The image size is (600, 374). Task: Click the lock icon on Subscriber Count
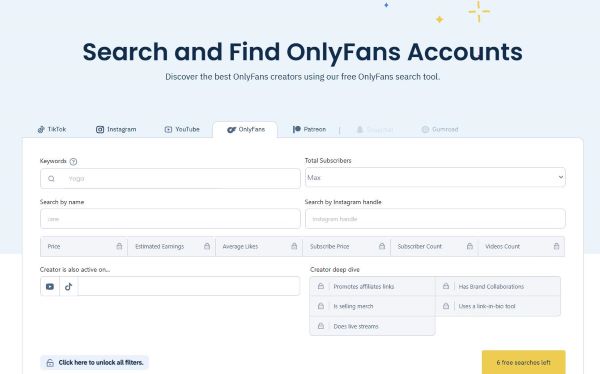point(470,246)
